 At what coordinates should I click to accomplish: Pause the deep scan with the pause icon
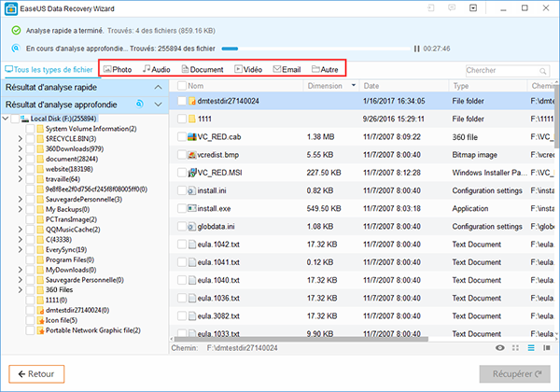[416, 49]
